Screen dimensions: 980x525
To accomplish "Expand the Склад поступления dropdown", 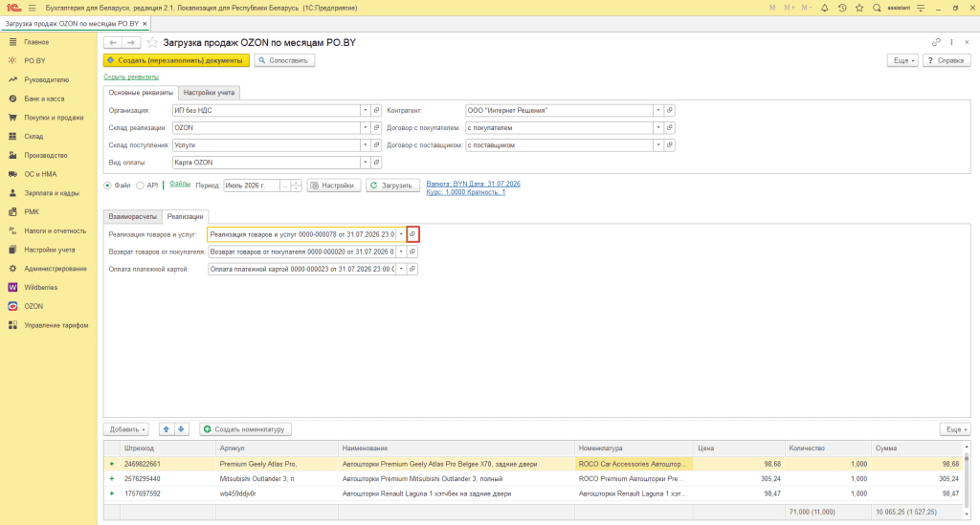I will point(365,144).
